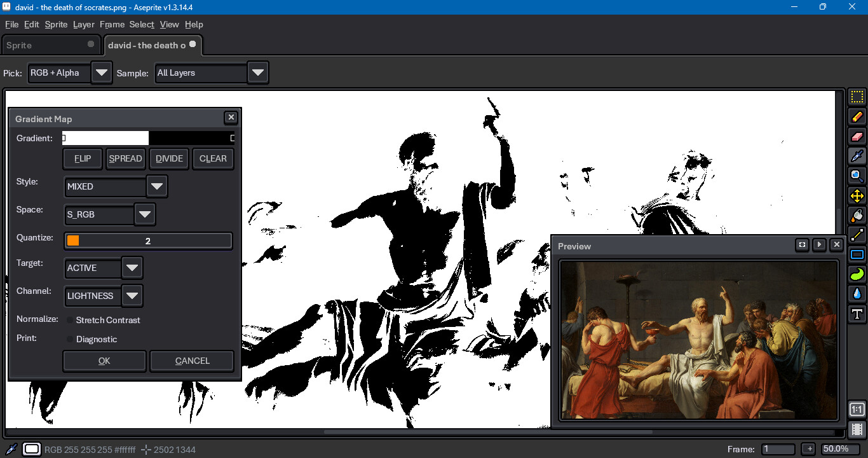The image size is (868, 458).
Task: Click the DIVIDE gradient button
Action: click(169, 158)
